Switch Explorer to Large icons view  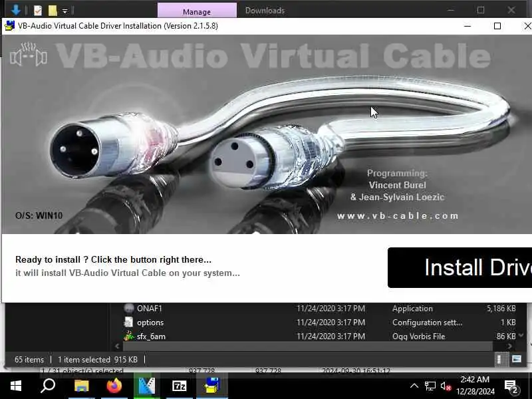coord(517,359)
